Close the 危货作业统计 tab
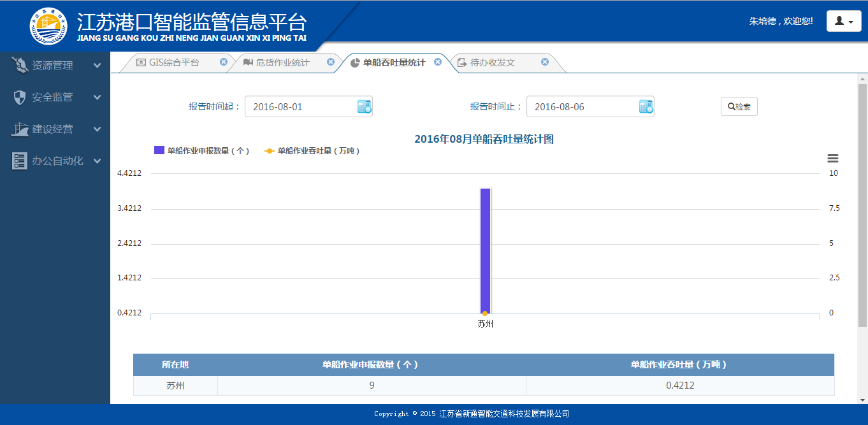The width and height of the screenshot is (868, 425). click(x=331, y=62)
